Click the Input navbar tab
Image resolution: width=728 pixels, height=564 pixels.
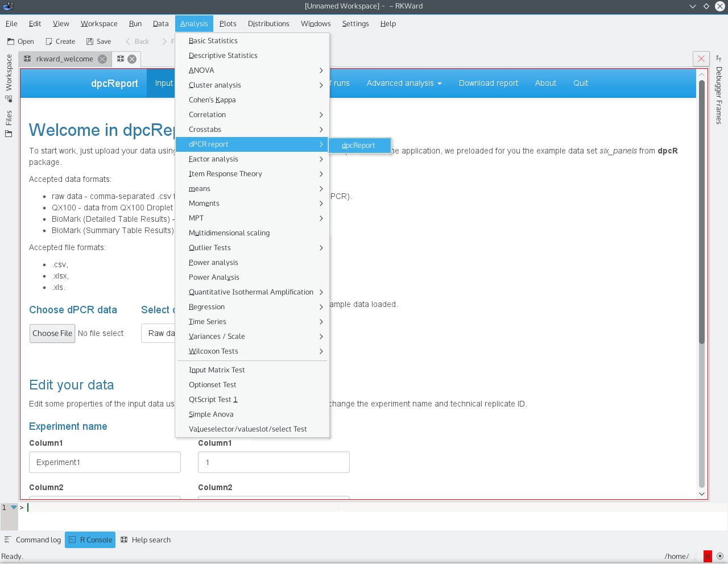(162, 83)
